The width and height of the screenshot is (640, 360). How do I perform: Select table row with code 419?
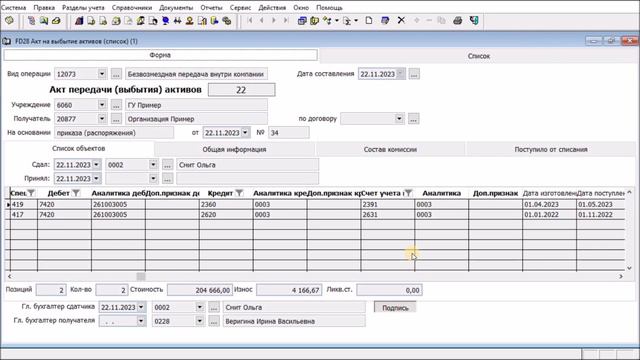tap(314, 204)
